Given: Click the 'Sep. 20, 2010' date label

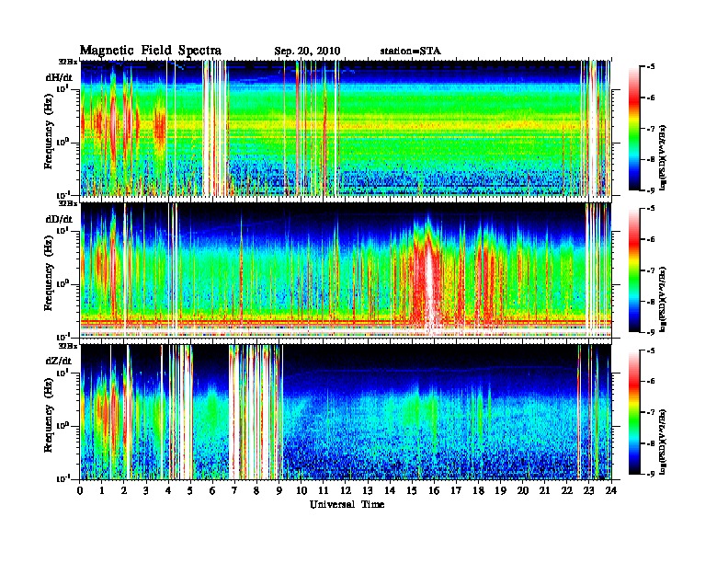Looking at the screenshot, I should (307, 52).
